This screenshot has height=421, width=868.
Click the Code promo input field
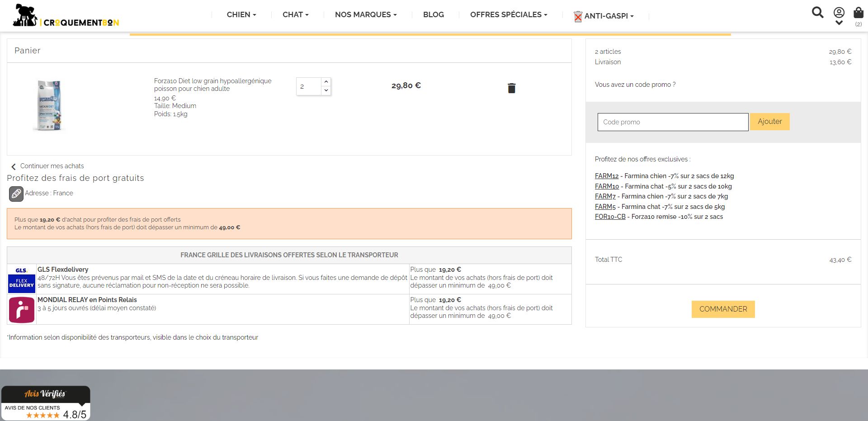click(x=673, y=122)
